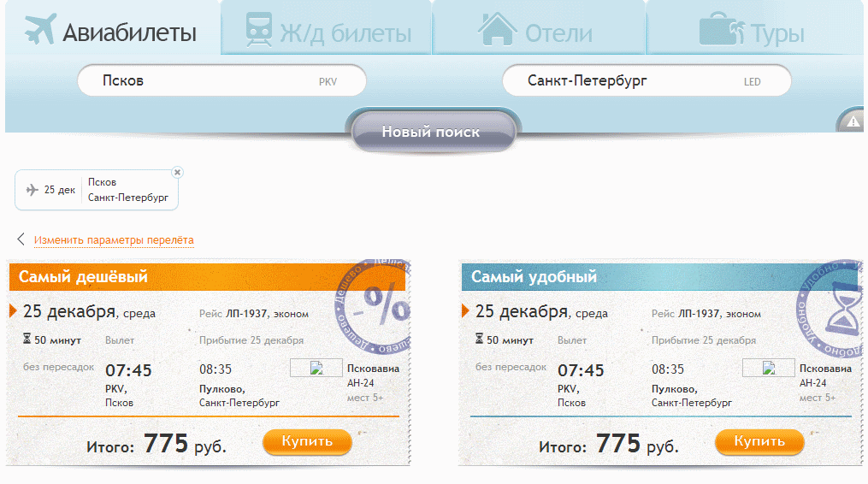Click the orange triangle in cheapest card

click(14, 310)
